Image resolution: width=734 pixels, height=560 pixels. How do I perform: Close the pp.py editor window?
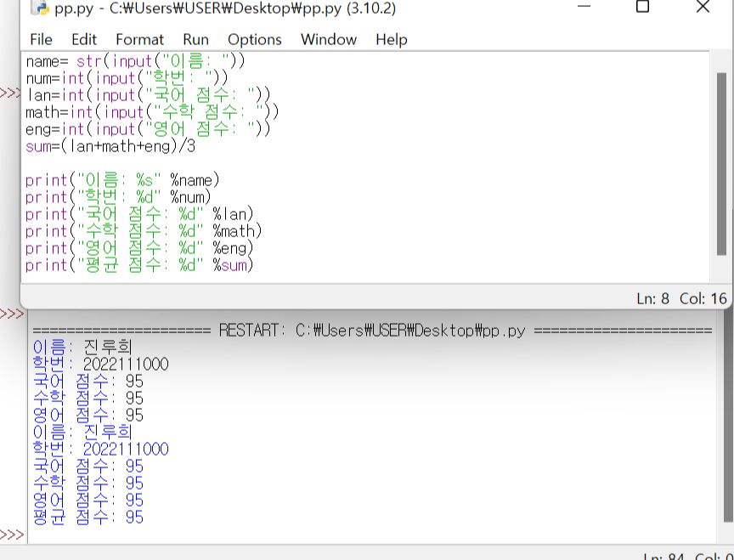[703, 7]
